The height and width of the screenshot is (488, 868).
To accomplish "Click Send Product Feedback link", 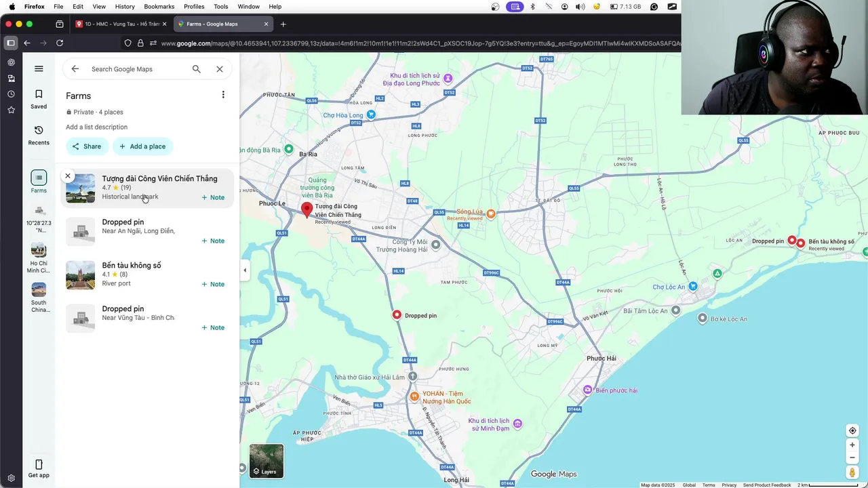I will tap(767, 485).
